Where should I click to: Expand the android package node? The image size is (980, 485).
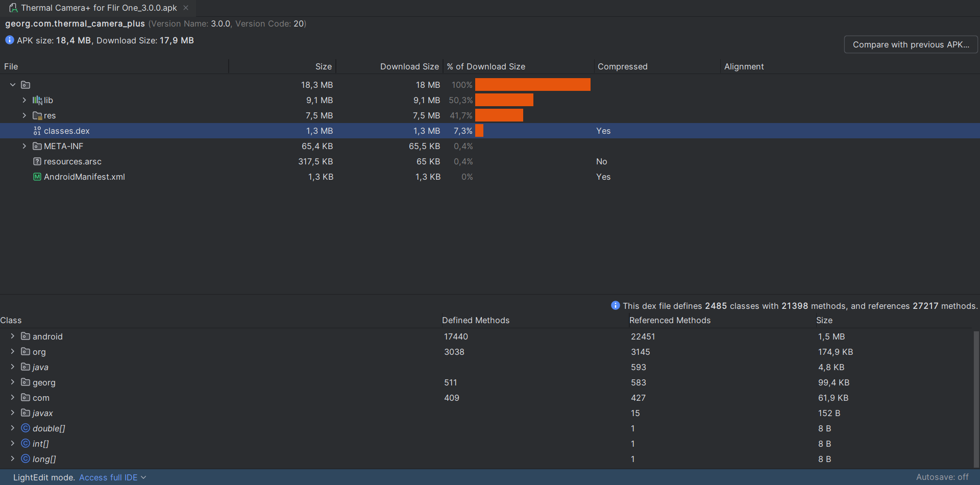13,336
